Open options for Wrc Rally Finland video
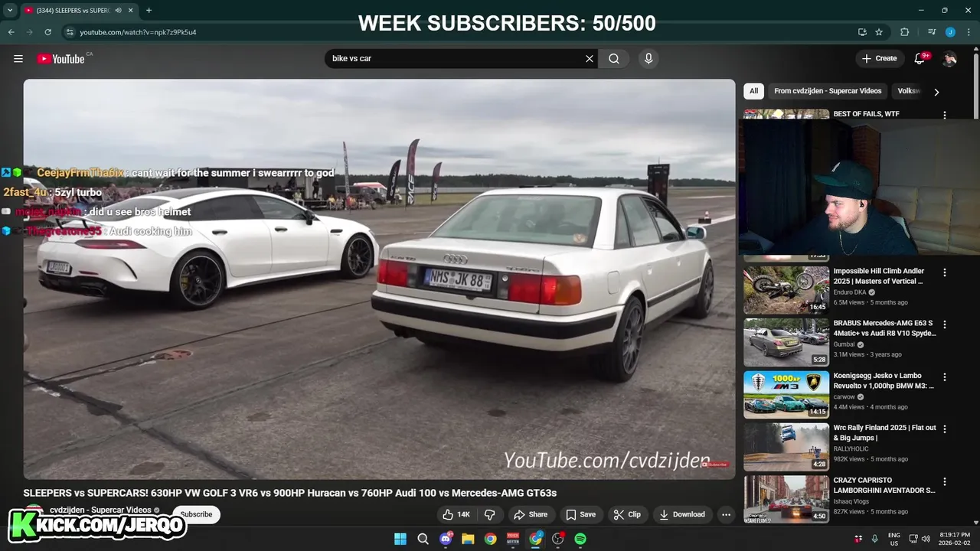 (944, 429)
